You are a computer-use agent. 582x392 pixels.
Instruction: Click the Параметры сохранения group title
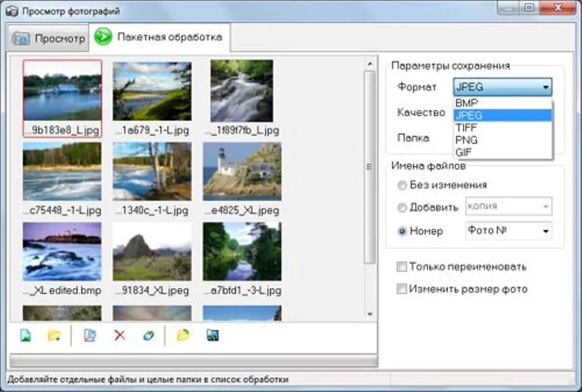(451, 66)
